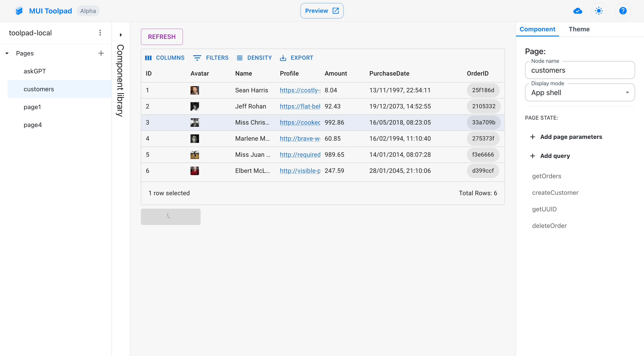Image resolution: width=644 pixels, height=356 pixels.
Task: Click the Node name input field
Action: [x=580, y=70]
